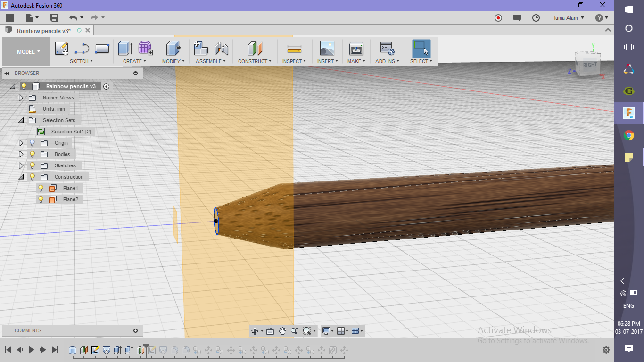The image size is (644, 362).
Task: Open the Tania Alam account dropdown
Action: point(569,18)
